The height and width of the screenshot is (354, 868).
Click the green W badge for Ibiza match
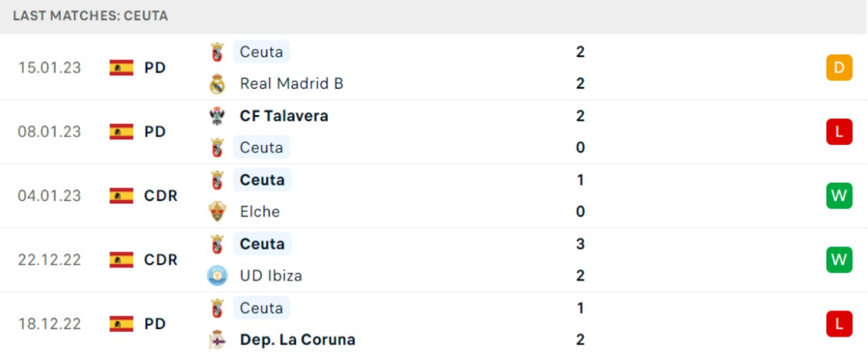pyautogui.click(x=839, y=260)
